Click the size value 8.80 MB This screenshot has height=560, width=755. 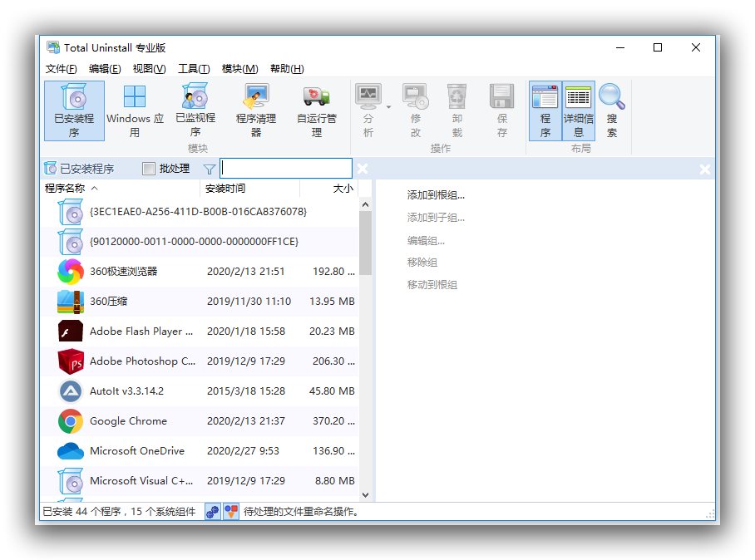[x=334, y=480]
